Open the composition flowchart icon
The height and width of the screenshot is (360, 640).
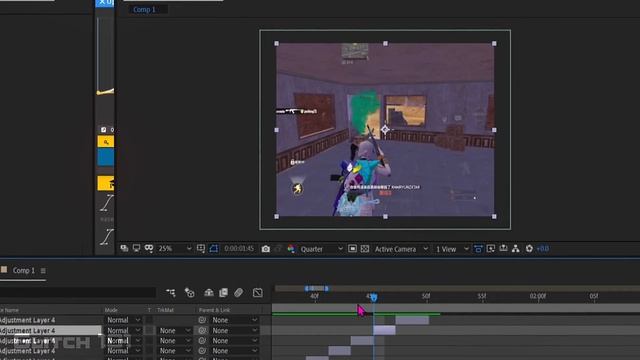(x=516, y=249)
